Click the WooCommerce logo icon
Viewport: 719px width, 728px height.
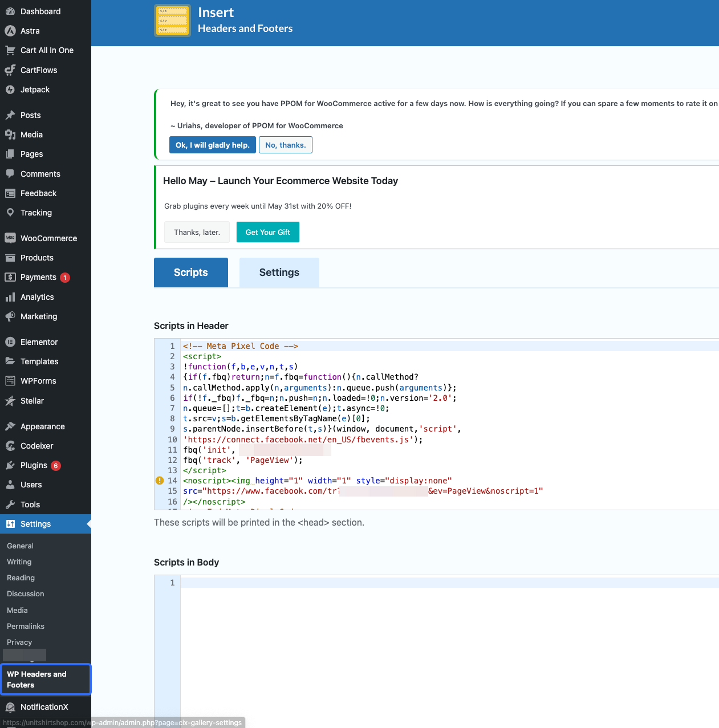pos(10,238)
